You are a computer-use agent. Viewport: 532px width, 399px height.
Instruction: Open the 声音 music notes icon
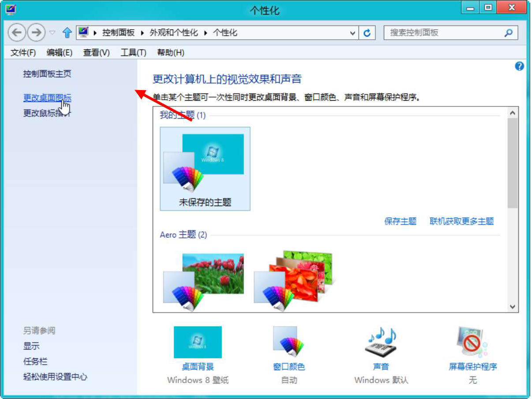point(381,343)
